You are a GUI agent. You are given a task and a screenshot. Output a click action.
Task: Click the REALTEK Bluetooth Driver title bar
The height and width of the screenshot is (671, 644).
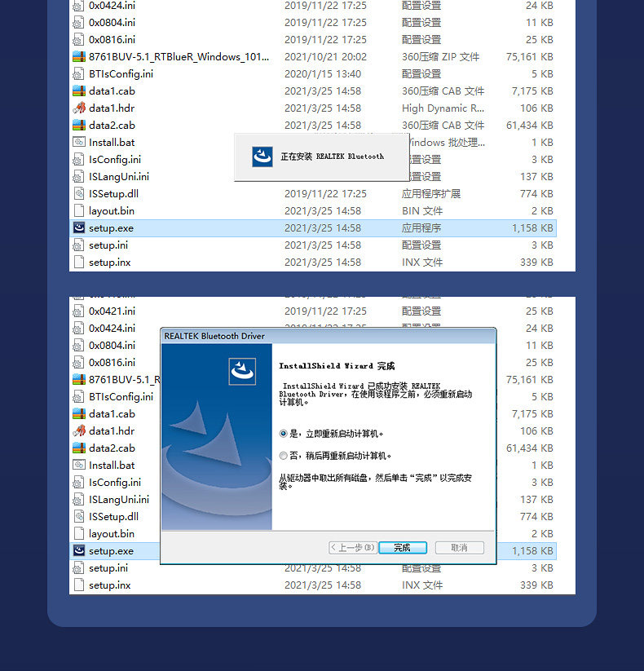329,336
